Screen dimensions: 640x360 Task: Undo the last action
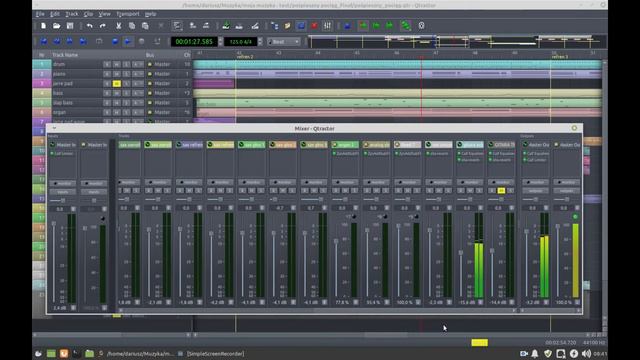pos(89,26)
